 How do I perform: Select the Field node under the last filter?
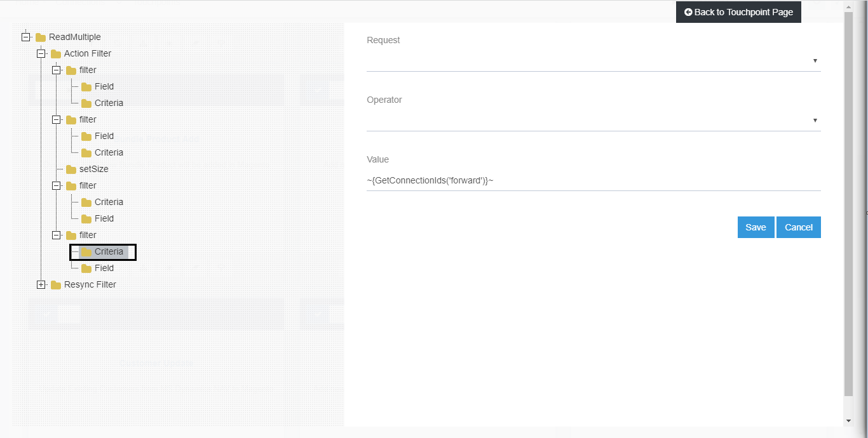[104, 268]
